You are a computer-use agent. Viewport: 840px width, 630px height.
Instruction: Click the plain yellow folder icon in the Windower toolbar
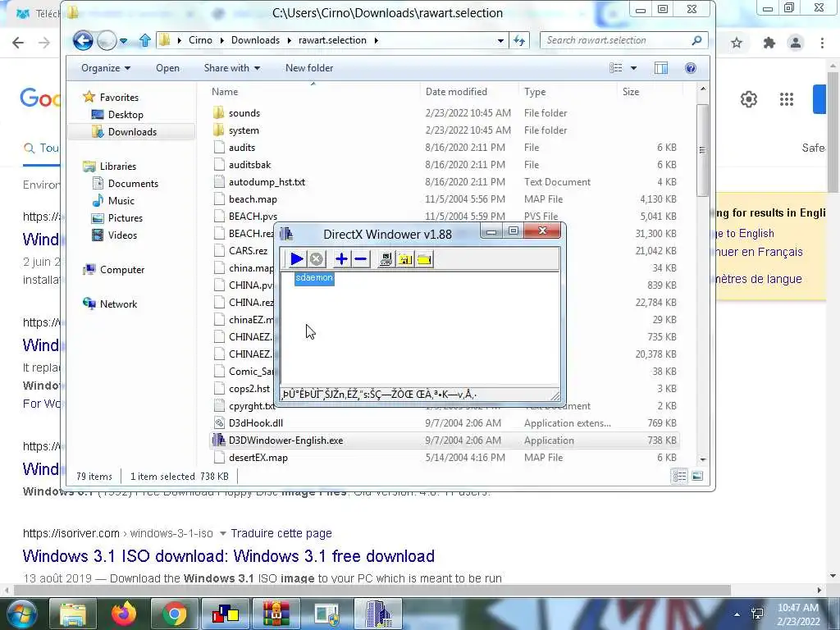(x=424, y=260)
